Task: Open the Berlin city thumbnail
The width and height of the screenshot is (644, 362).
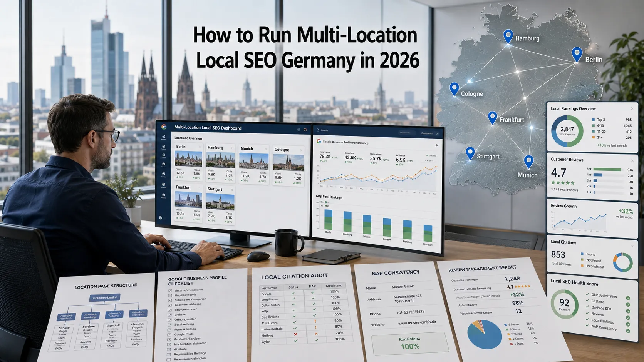Action: click(x=188, y=158)
